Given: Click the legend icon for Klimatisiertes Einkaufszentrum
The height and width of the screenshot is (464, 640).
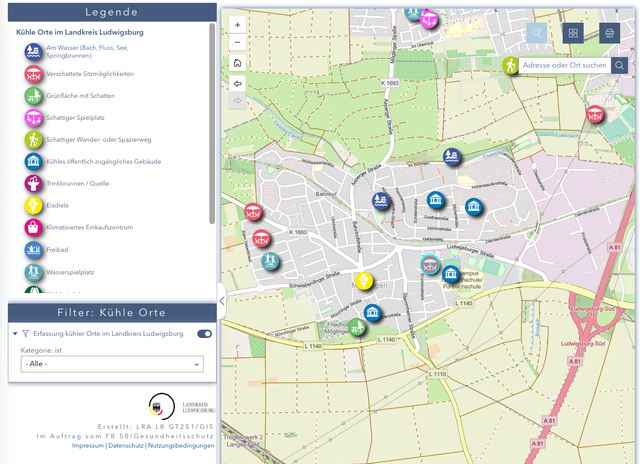Looking at the screenshot, I should tap(33, 227).
